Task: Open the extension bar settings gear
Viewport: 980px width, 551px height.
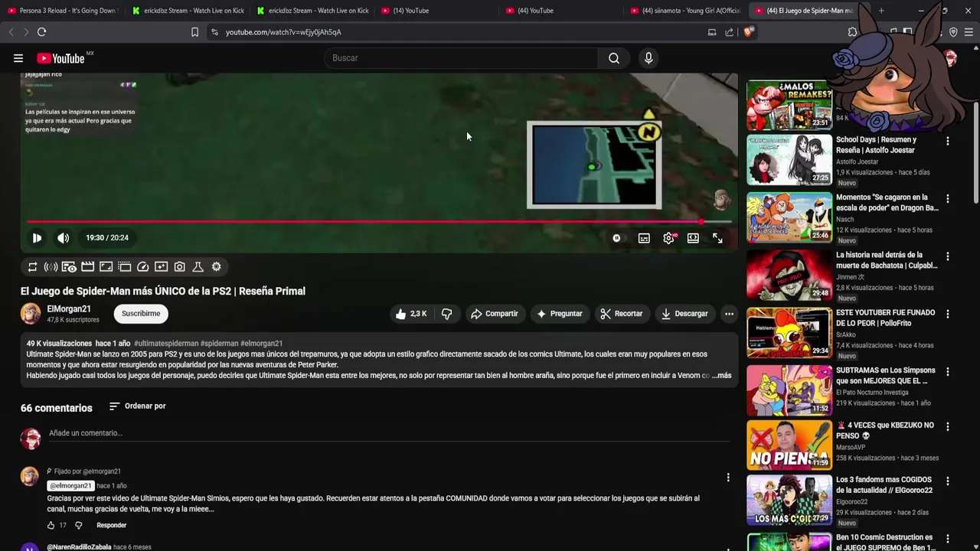Action: point(216,267)
